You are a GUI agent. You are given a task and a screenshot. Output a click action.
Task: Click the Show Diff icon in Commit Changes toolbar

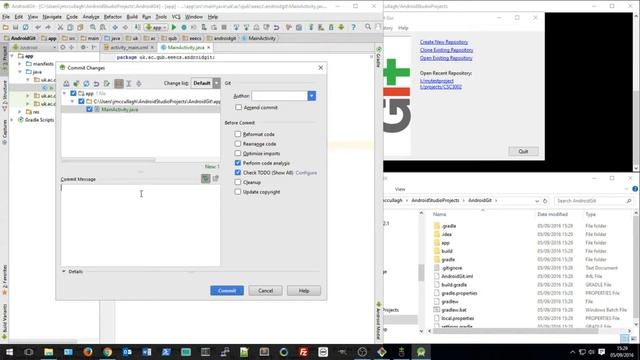(66, 83)
